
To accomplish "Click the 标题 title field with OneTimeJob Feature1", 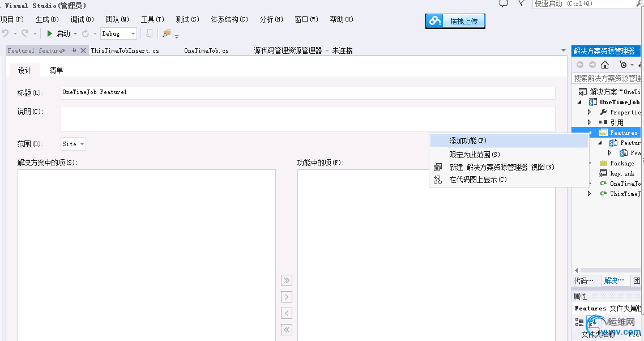I will click(x=308, y=93).
